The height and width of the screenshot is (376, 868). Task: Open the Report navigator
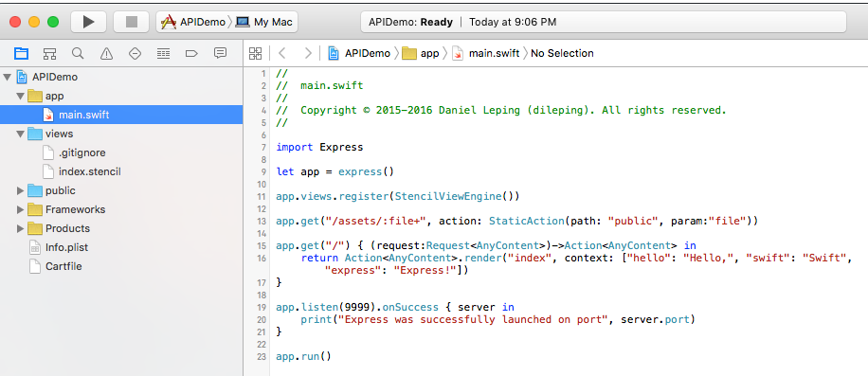(221, 53)
